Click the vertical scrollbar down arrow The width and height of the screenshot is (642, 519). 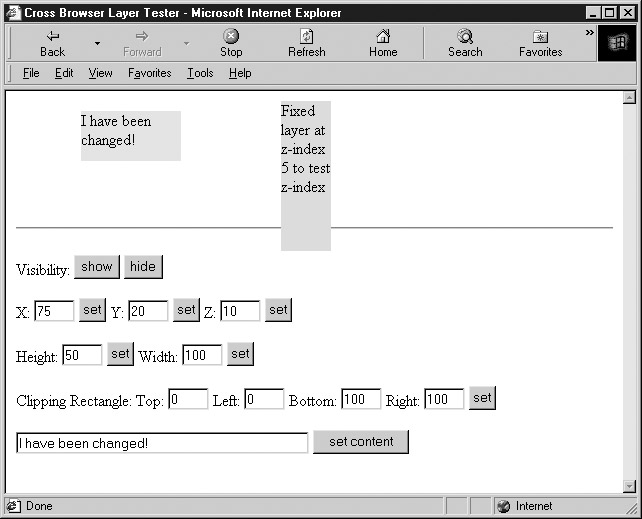[629, 486]
